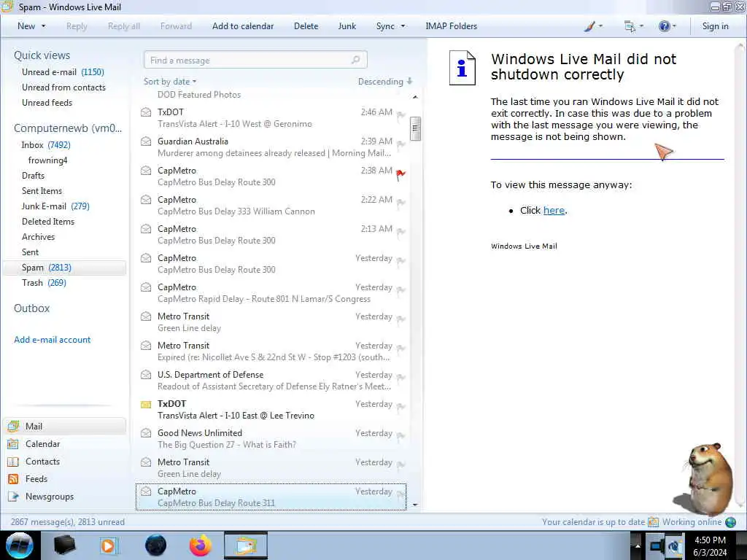
Task: Open Windows Start orb
Action: coord(20,545)
